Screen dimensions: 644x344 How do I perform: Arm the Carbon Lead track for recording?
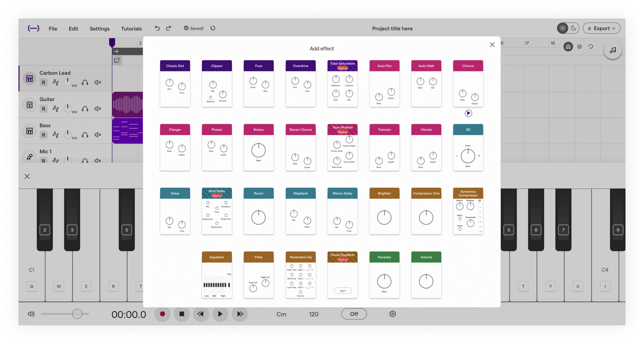(43, 83)
